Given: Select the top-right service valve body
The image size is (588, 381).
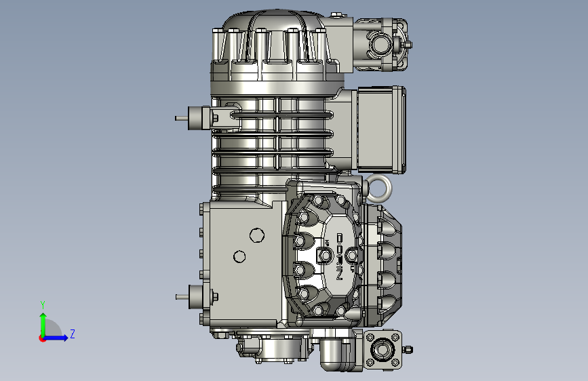Looking at the screenshot, I should click(x=381, y=45).
